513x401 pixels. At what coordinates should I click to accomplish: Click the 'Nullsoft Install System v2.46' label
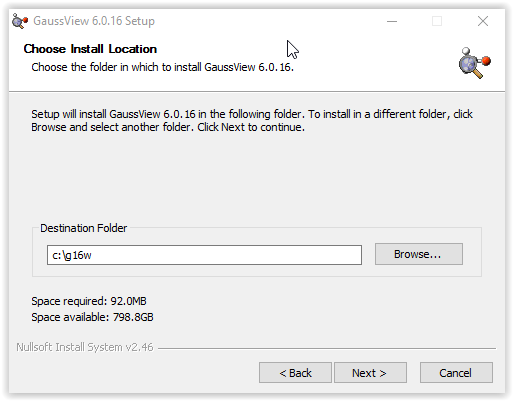(85, 347)
